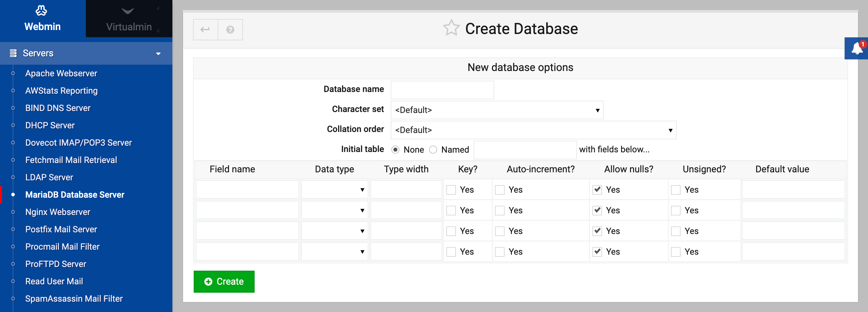Screen dimensions: 868x312
Task: Click the Virtualmin bird icon
Action: (128, 11)
